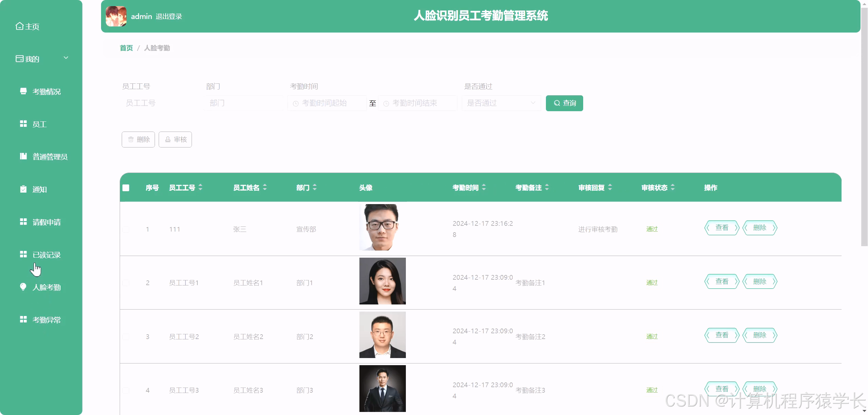Select the 人脸考勤 lightbulb icon
This screenshot has width=868, height=415.
click(x=23, y=287)
